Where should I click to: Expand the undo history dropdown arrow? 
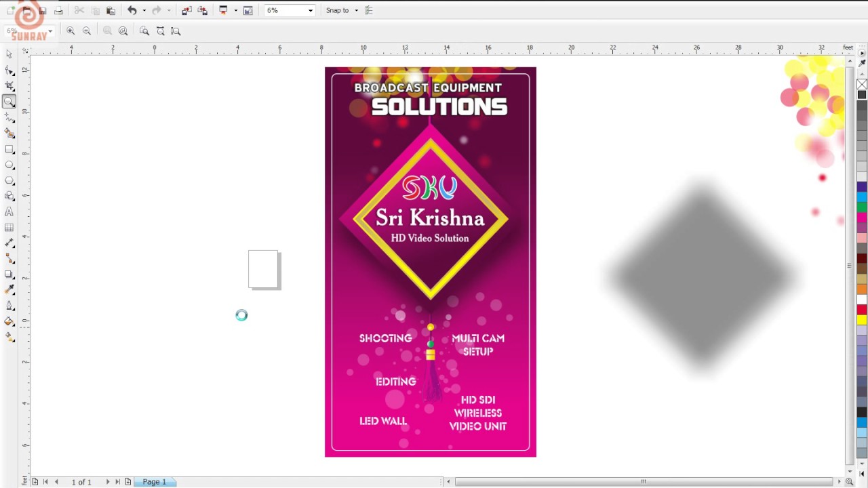coord(144,10)
